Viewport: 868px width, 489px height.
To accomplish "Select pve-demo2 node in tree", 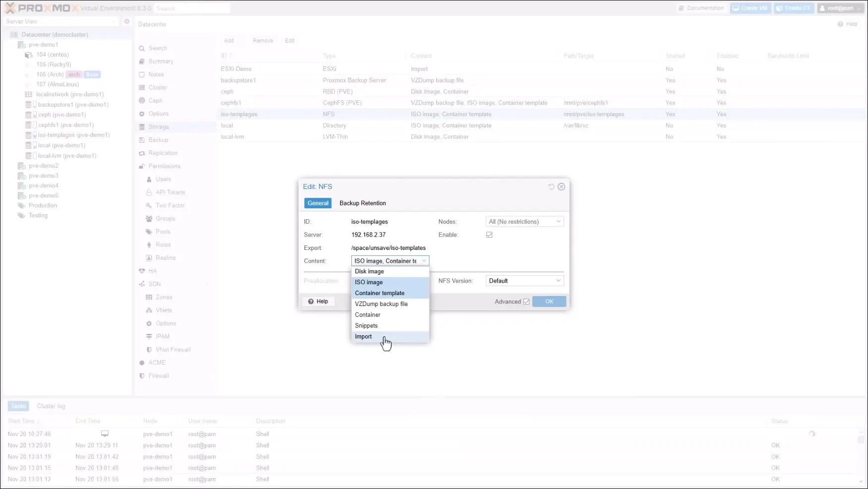I will pyautogui.click(x=43, y=166).
